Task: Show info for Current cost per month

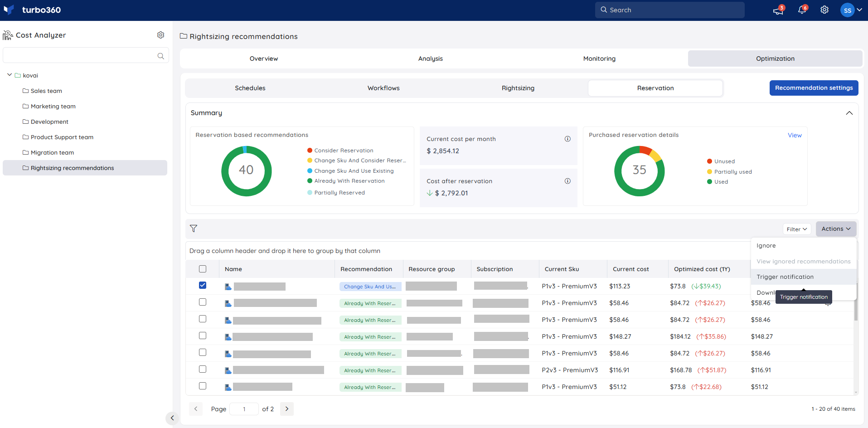Action: click(567, 139)
